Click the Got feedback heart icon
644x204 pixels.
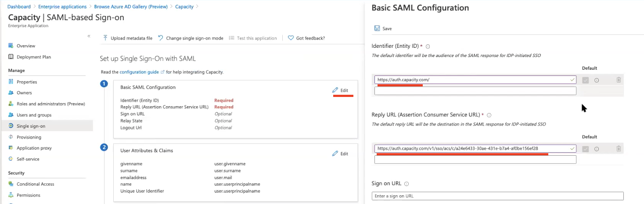coord(291,38)
